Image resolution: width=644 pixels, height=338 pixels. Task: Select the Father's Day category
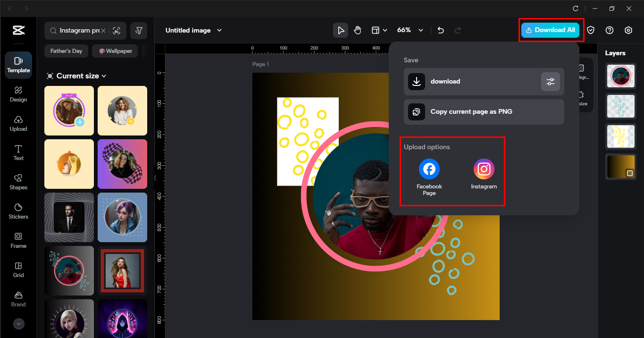[x=66, y=51]
